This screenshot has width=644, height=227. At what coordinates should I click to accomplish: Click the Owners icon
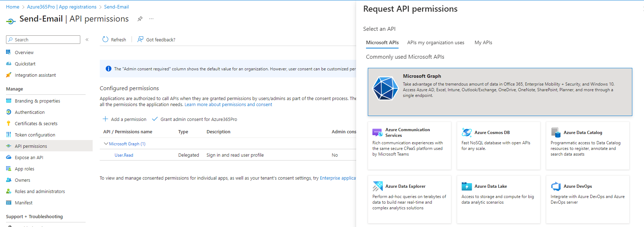(8, 180)
